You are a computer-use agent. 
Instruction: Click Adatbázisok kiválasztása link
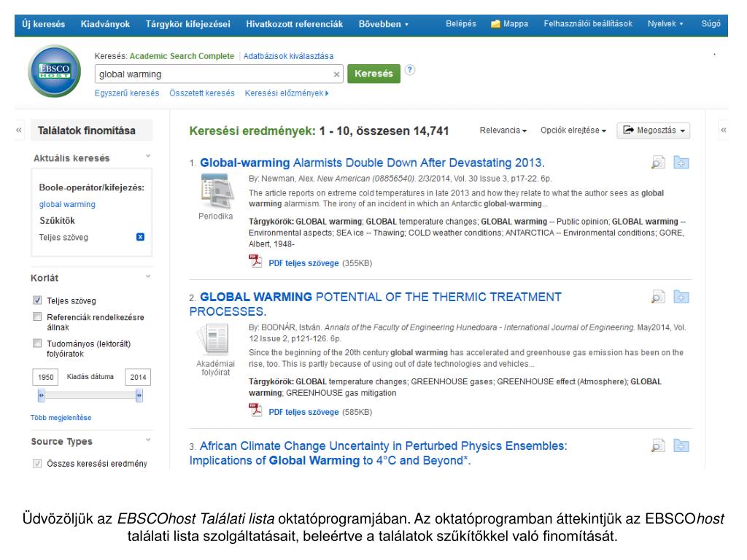[288, 56]
